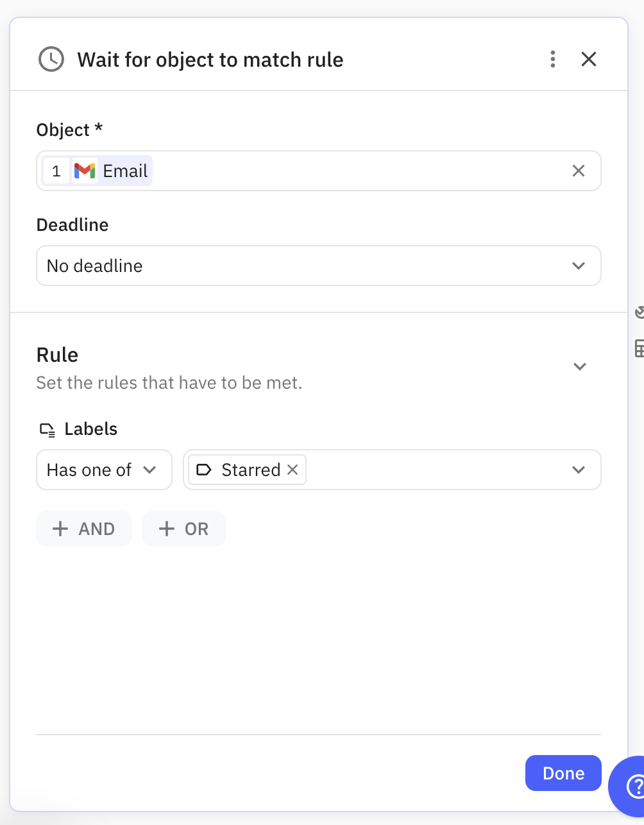Open the No deadline dropdown
Image resolution: width=644 pixels, height=825 pixels.
(x=319, y=266)
